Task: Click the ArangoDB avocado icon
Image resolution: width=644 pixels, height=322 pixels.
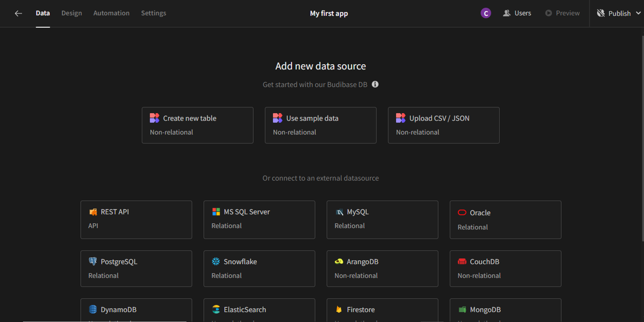Action: pyautogui.click(x=339, y=261)
